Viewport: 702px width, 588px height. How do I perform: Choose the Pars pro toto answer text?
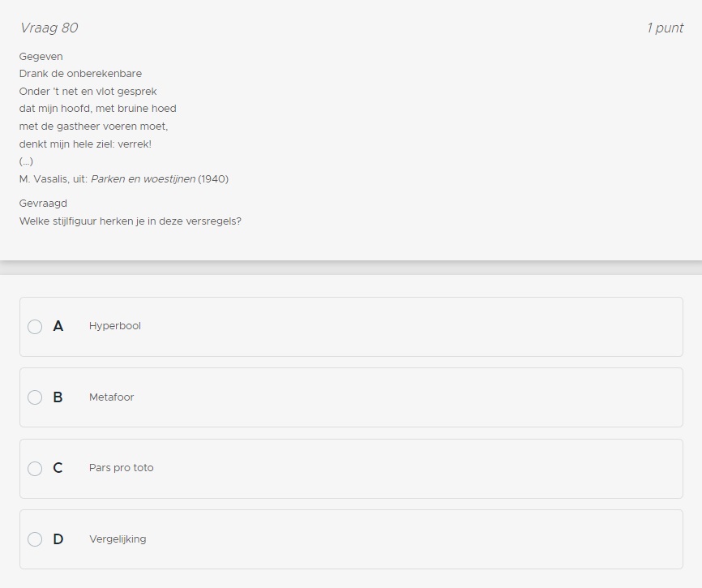click(122, 468)
